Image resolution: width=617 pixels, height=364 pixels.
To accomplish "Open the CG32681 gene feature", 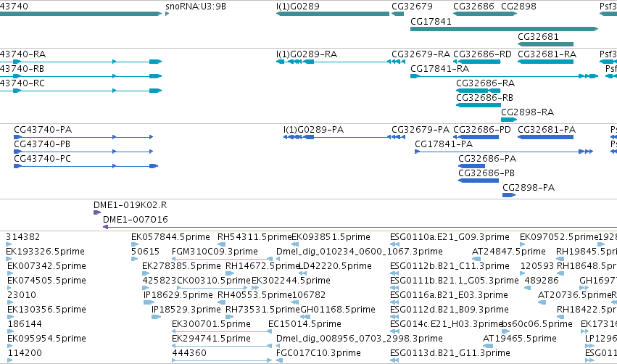I will [546, 44].
